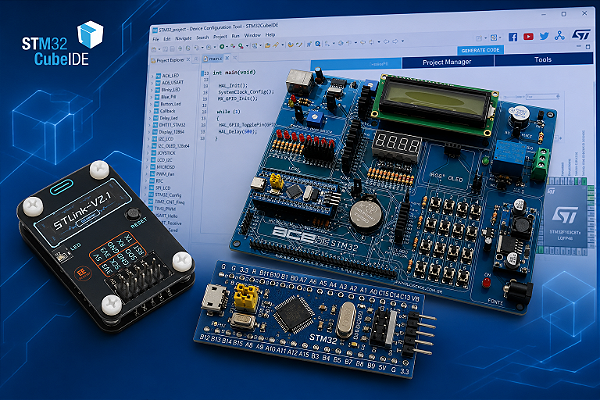Open the YouTube icon link

(528, 37)
